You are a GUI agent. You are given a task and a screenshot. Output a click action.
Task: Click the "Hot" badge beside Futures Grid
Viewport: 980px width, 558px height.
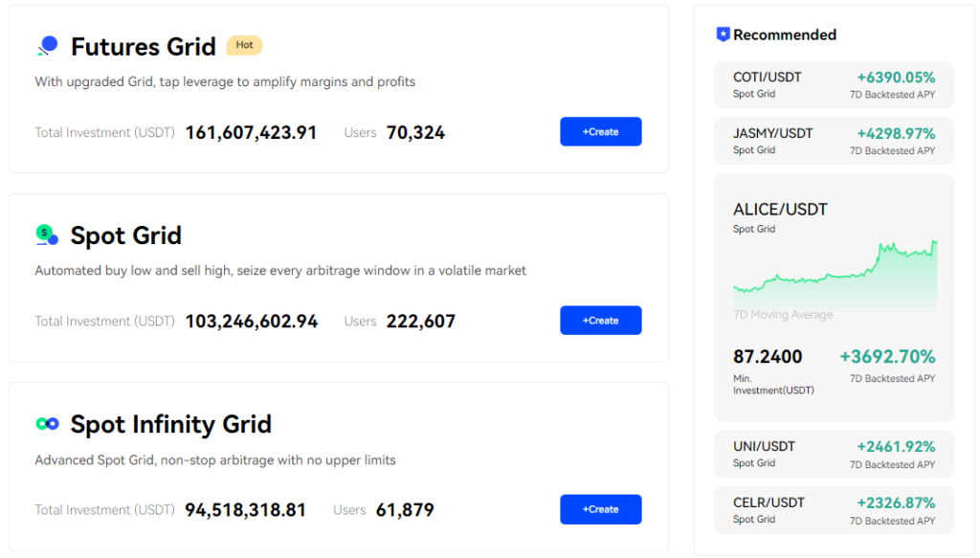244,44
